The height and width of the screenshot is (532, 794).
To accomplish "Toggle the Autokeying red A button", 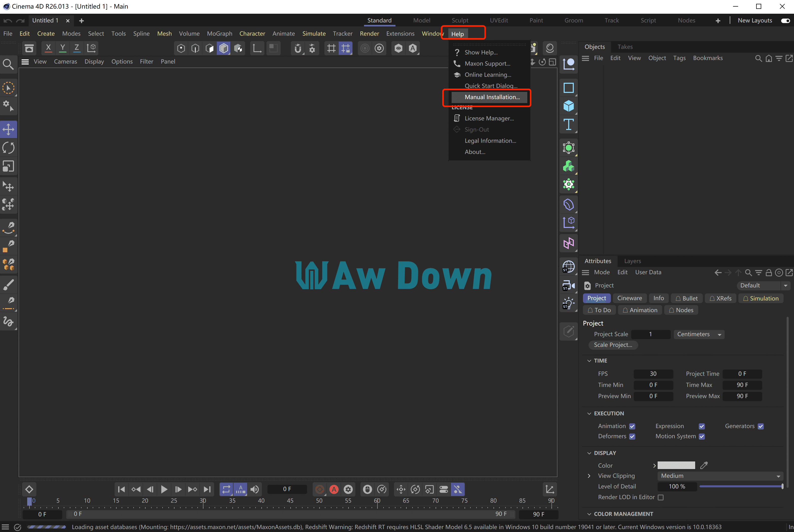I will tap(334, 489).
